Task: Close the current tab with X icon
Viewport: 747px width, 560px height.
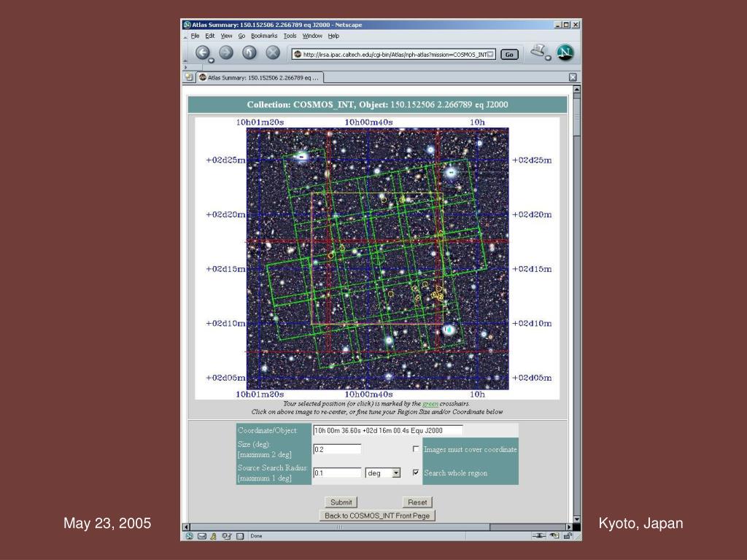Action: click(573, 77)
